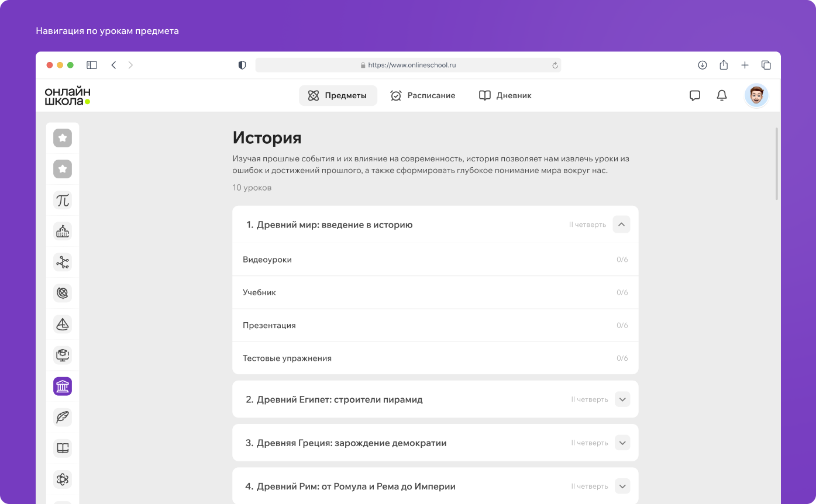The width and height of the screenshot is (816, 504).
Task: Click the highlighted History column-building icon
Action: (62, 386)
